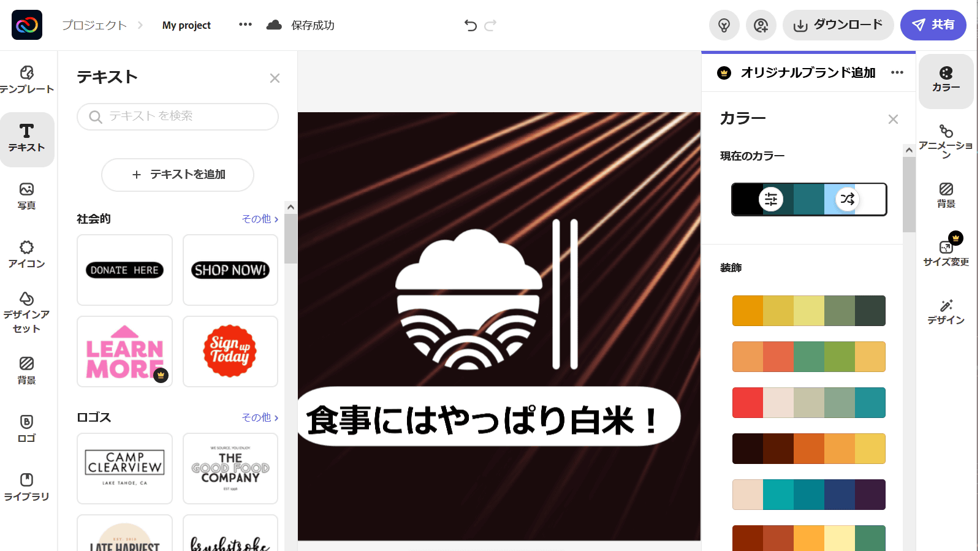
Task: Choose the LATE HARVEST logo template
Action: (x=124, y=533)
